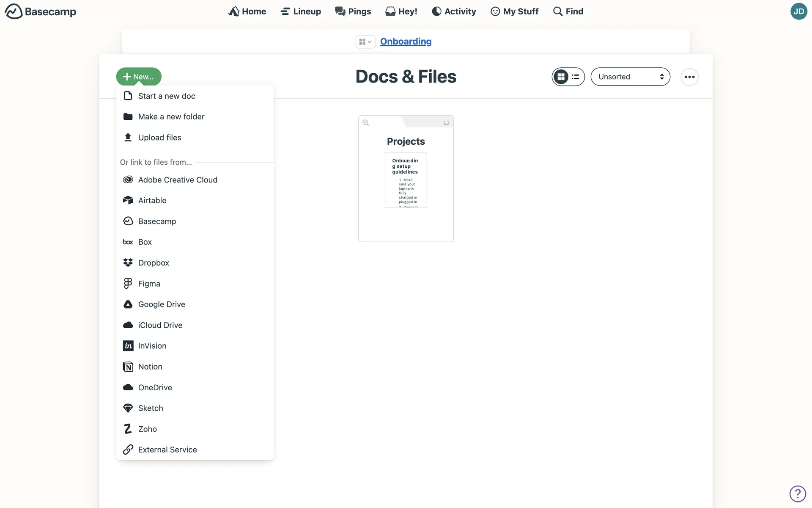Click the Sketch diamond icon
The height and width of the screenshot is (508, 812).
tap(128, 408)
